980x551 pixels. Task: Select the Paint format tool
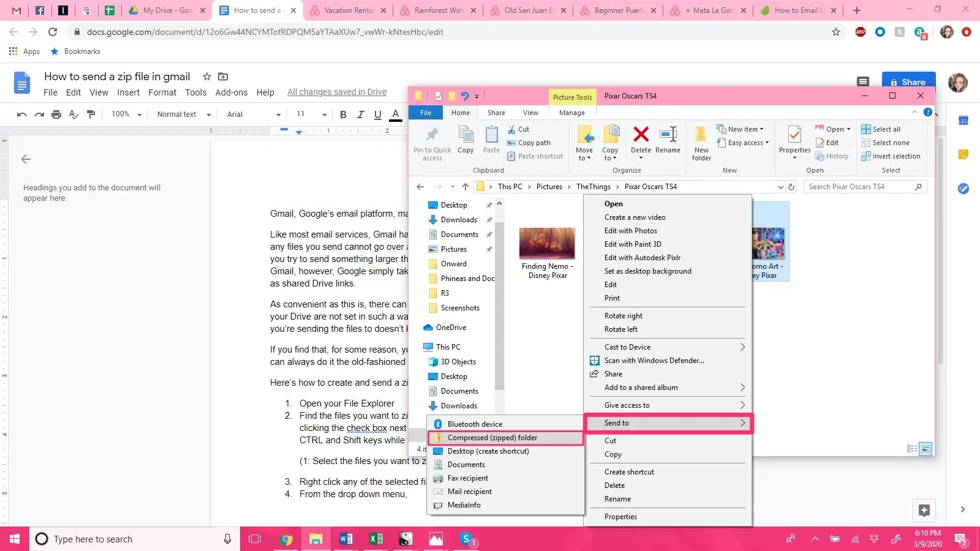[91, 114]
